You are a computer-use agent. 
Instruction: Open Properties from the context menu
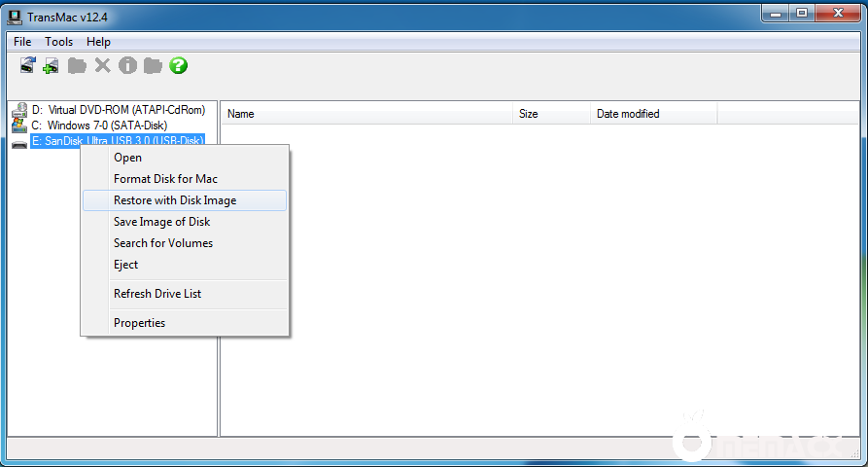pyautogui.click(x=185, y=323)
